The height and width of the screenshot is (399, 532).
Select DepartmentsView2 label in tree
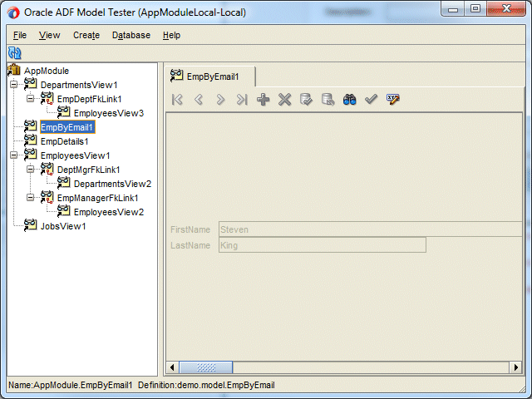click(112, 184)
